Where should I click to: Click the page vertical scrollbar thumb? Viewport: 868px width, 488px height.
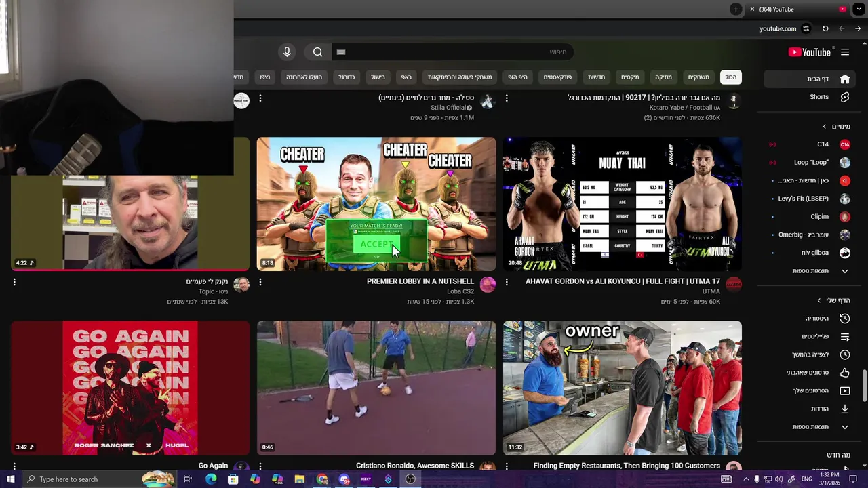(x=864, y=386)
